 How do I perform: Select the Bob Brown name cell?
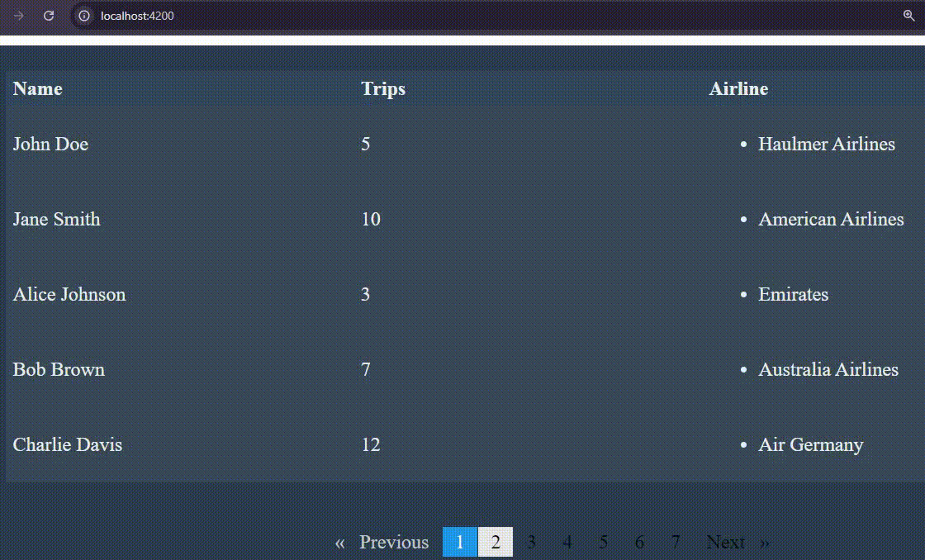click(59, 369)
